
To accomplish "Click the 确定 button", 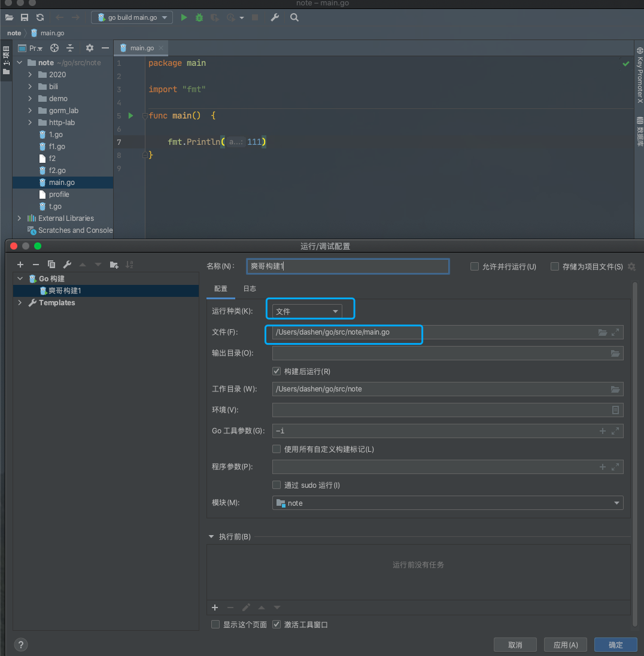I will [615, 645].
